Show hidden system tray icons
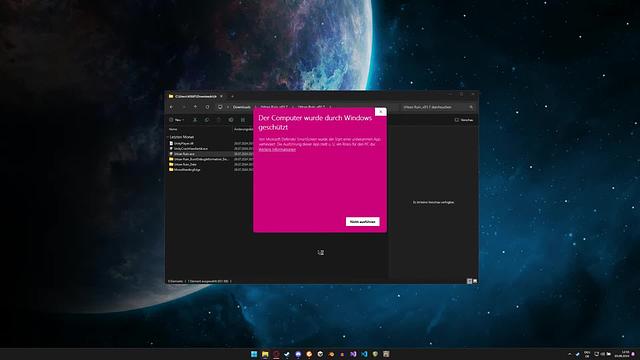This screenshot has width=640, height=360. pyautogui.click(x=570, y=354)
